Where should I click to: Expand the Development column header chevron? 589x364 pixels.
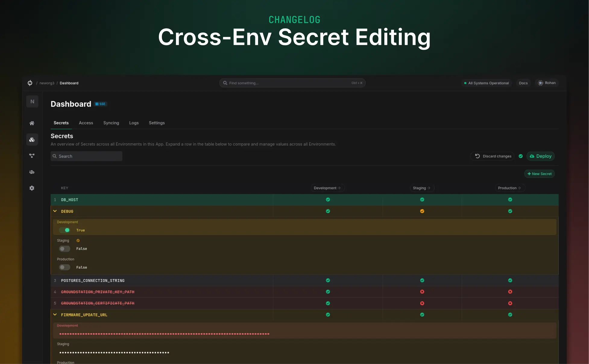pos(340,188)
